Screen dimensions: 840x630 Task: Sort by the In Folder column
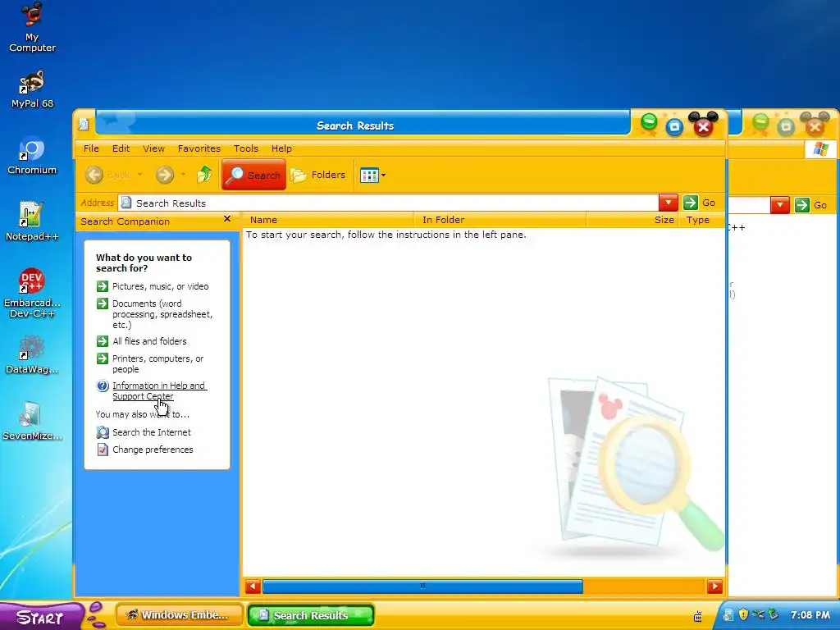click(x=500, y=220)
